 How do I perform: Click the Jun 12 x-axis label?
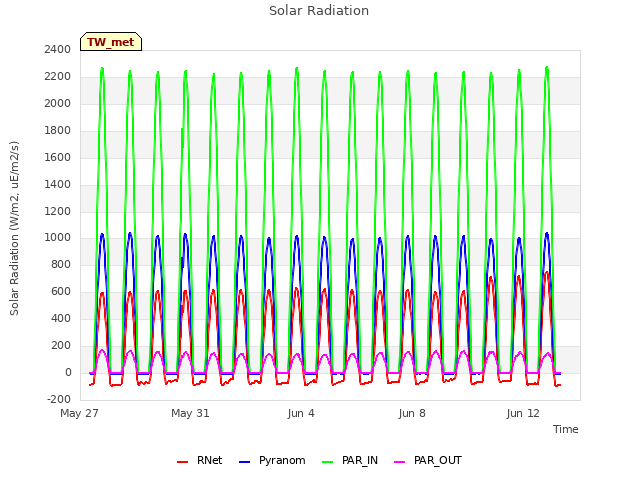click(x=523, y=413)
